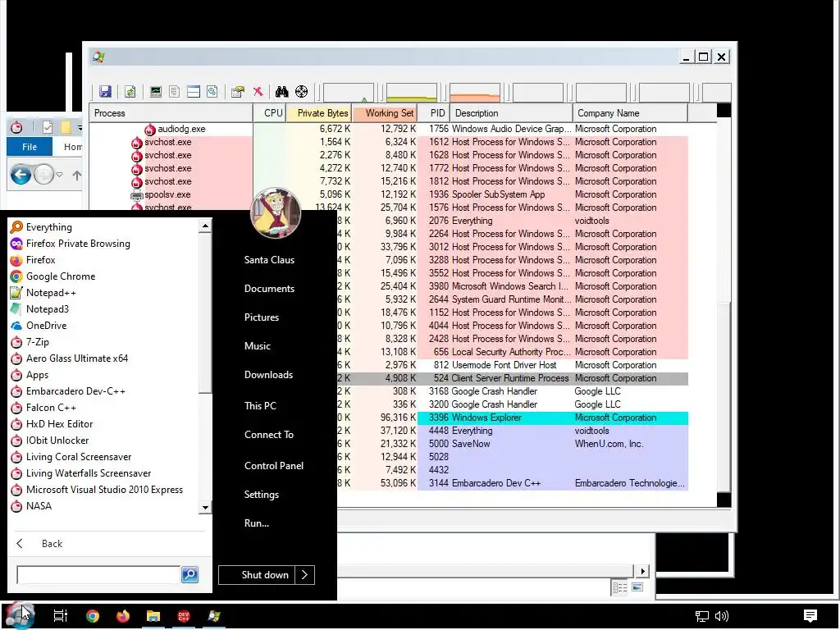Viewport: 840px width, 630px height.
Task: Open Control Panel from start menu
Action: pos(274,466)
